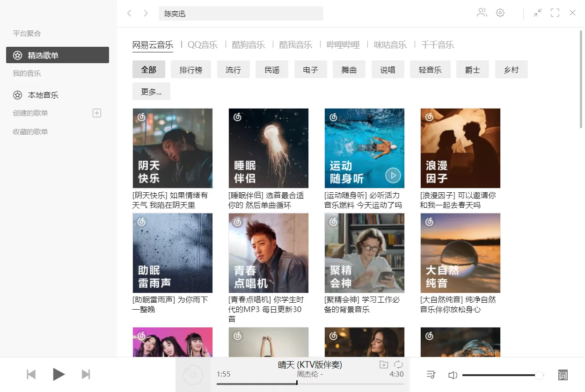Open the settings gear icon
The height and width of the screenshot is (392, 585).
pyautogui.click(x=500, y=13)
